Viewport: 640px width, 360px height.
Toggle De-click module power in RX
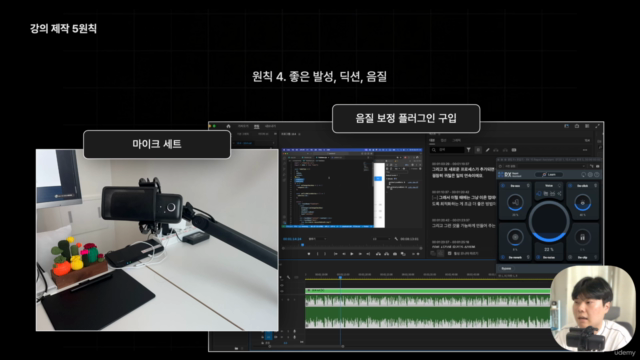[570, 186]
